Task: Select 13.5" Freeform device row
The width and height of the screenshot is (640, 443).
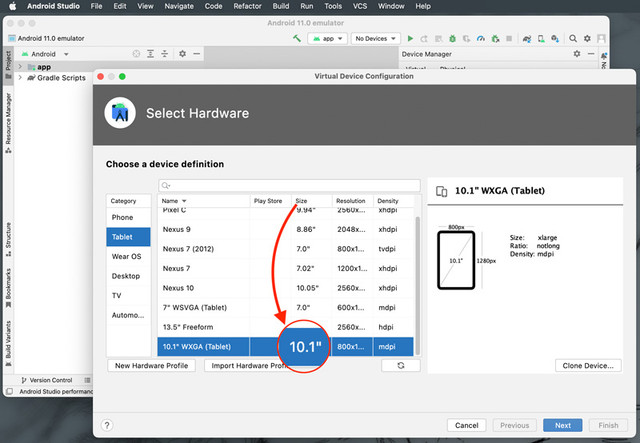Action: coord(285,327)
